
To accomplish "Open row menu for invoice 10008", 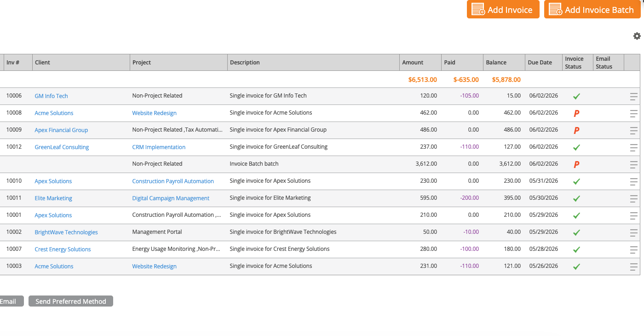I will click(x=634, y=113).
